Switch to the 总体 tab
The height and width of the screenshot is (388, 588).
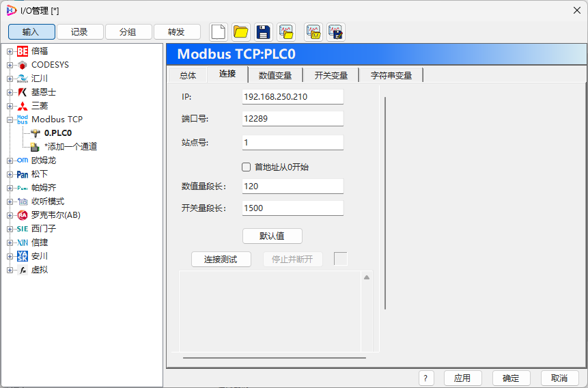point(188,75)
